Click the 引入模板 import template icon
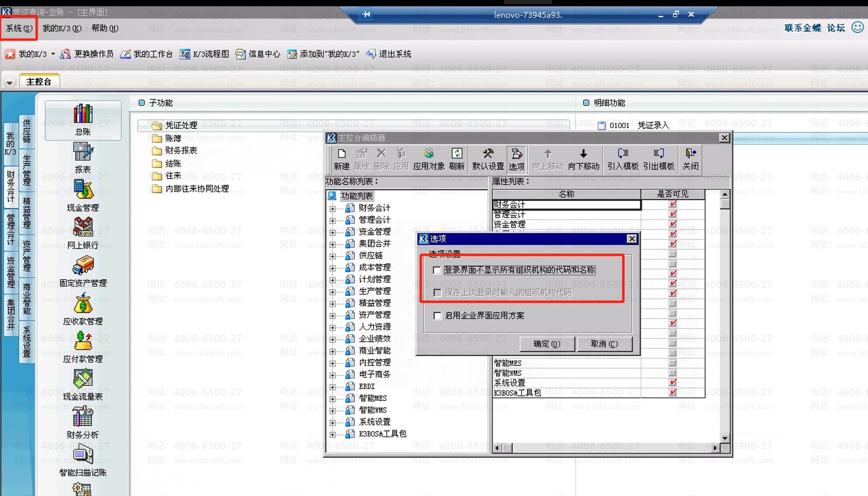The width and height of the screenshot is (868, 496). [x=623, y=159]
